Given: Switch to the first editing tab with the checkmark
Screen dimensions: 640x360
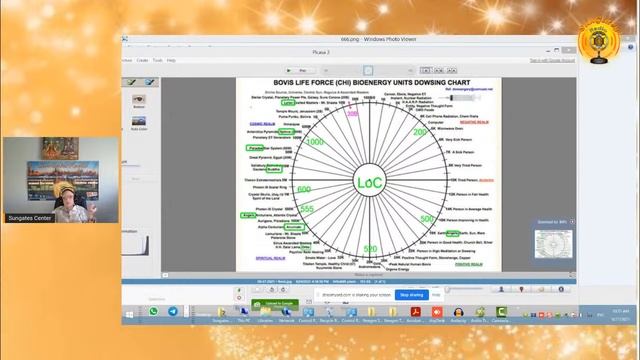Looking at the screenshot, I should click(131, 82).
